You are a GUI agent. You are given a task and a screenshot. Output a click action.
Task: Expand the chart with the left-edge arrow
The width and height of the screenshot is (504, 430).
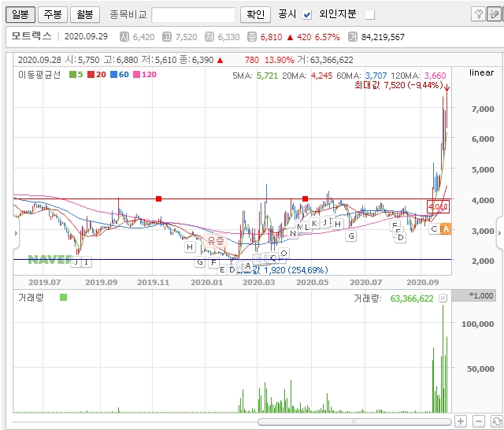[x=16, y=233]
